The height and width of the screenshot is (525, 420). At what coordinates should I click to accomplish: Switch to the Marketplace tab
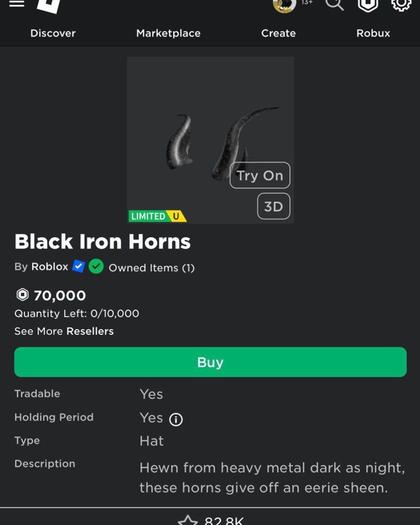point(168,33)
